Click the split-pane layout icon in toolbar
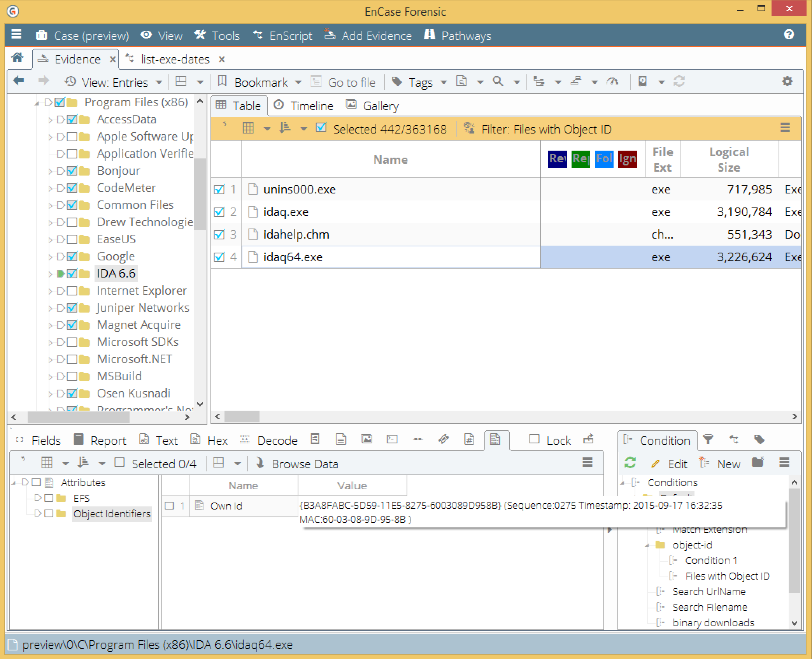The image size is (812, 659). [181, 82]
